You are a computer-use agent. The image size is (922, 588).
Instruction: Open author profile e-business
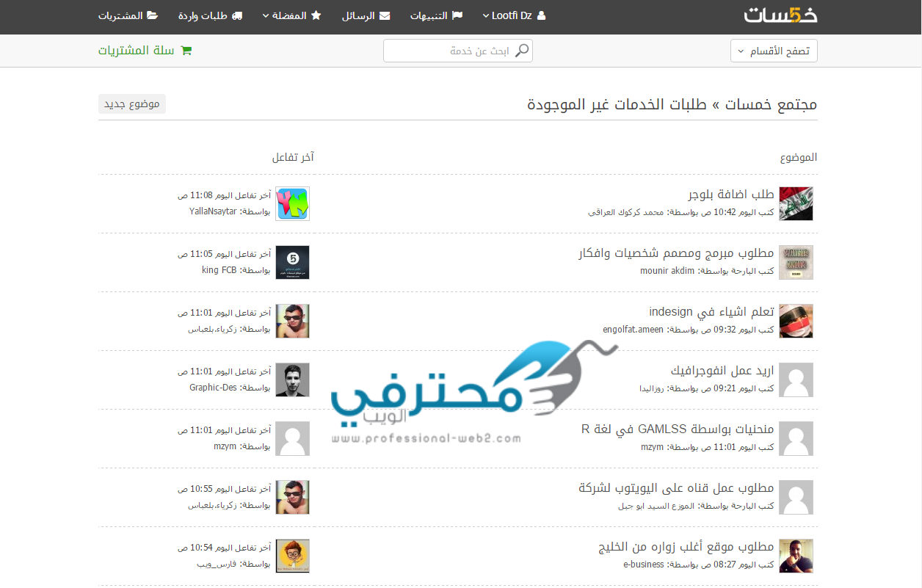pos(644,565)
